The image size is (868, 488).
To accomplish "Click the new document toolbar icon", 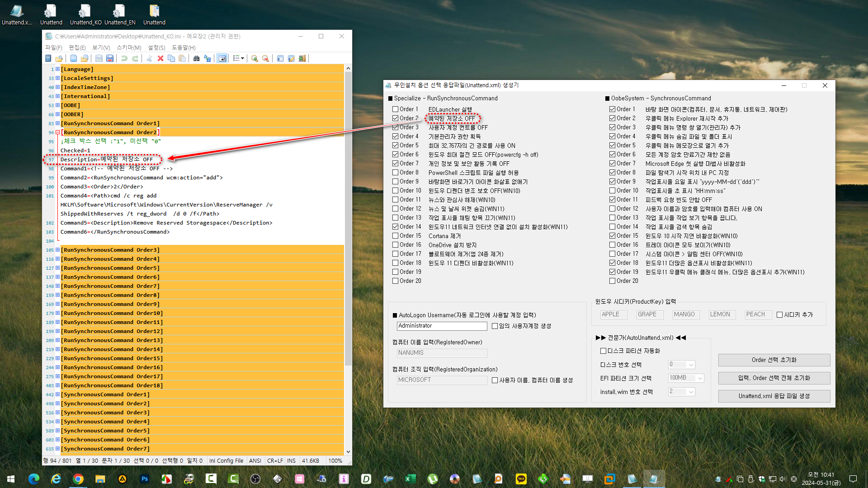I will pos(73,58).
